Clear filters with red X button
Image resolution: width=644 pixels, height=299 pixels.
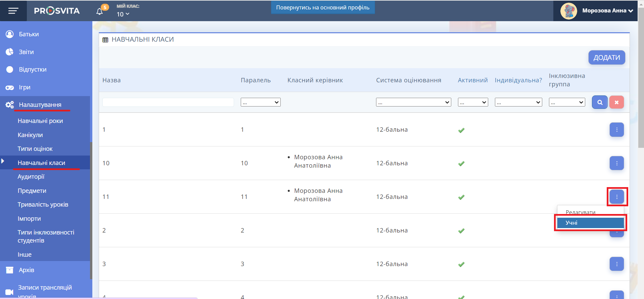click(x=616, y=102)
